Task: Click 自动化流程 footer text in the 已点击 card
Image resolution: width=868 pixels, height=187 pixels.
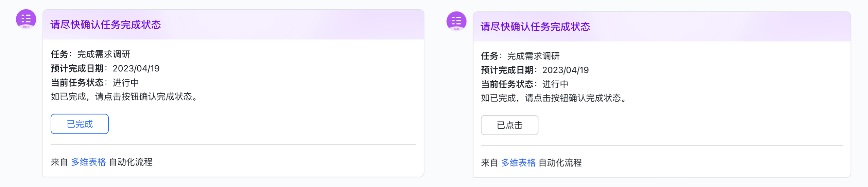Action: coord(560,163)
